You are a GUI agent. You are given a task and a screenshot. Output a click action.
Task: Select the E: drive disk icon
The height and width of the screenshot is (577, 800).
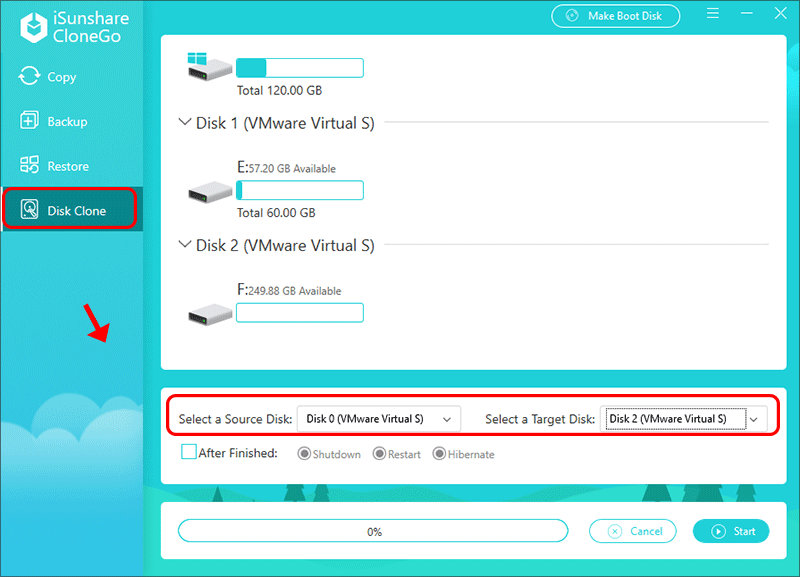click(210, 192)
